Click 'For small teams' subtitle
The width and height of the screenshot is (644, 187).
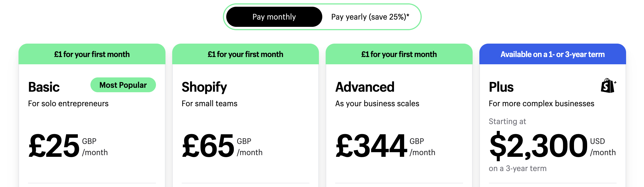209,104
